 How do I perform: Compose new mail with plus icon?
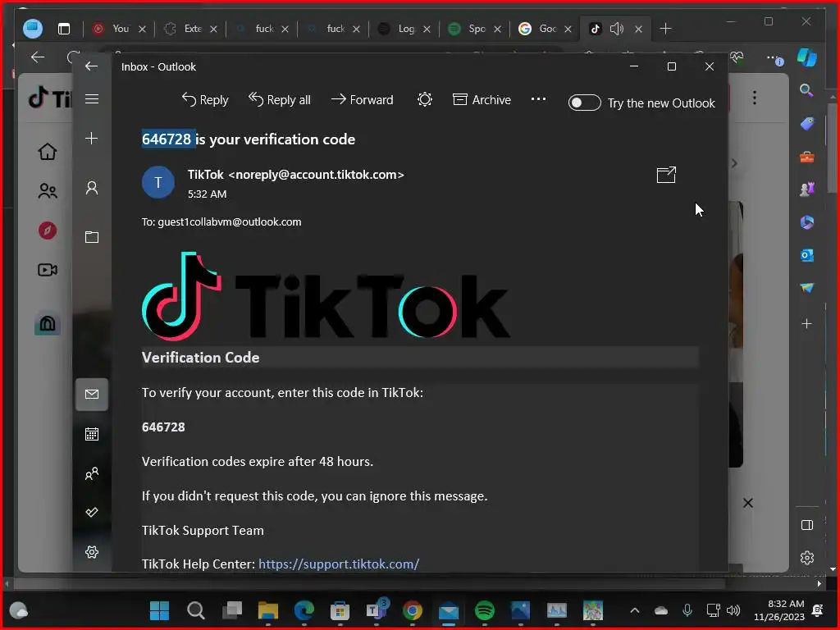(x=92, y=138)
